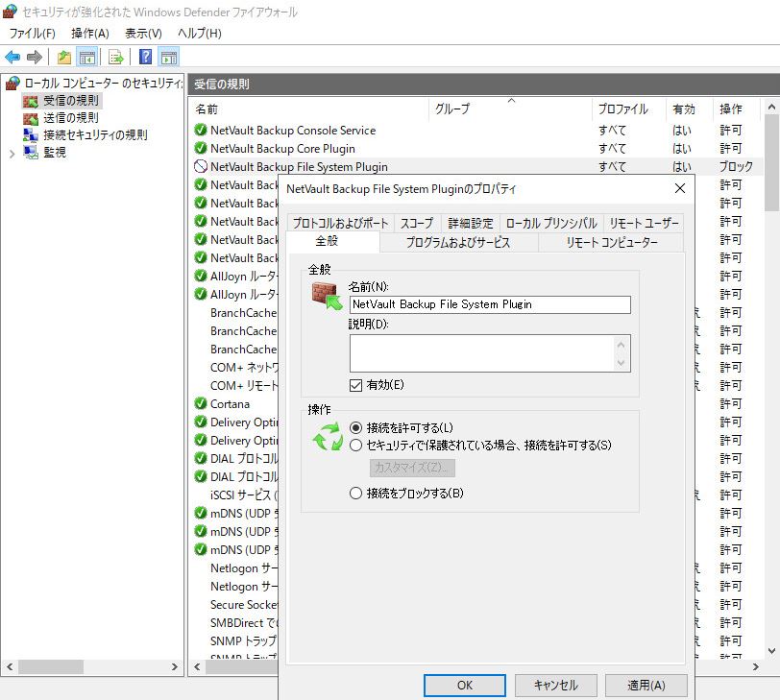Click the ローカル コンピューター firewall root icon

[12, 83]
